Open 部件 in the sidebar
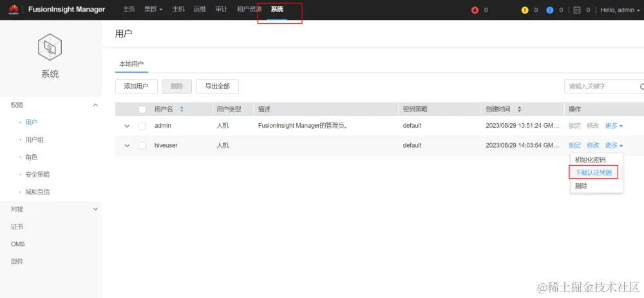Screen dimensions: 644x298 click(x=17, y=261)
